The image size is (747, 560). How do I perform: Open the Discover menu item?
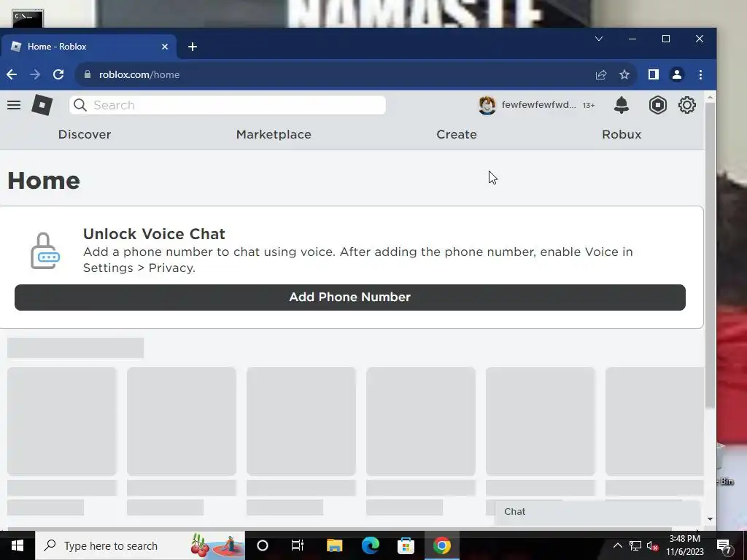pos(85,134)
